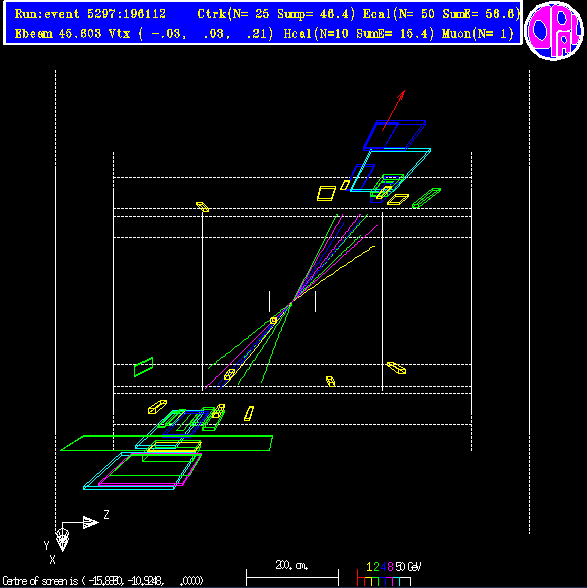Click the Run:event 5297:196112 header text
587x588 pixels.
[90, 14]
